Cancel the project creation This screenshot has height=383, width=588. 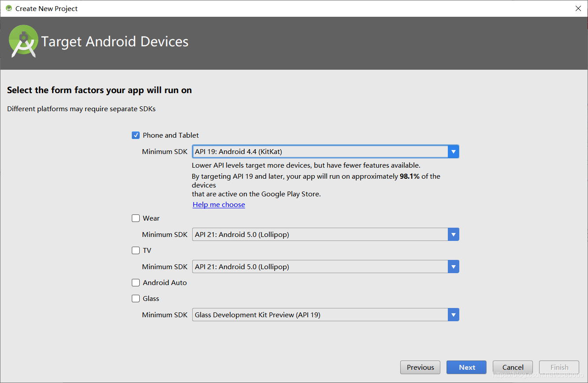coord(513,368)
